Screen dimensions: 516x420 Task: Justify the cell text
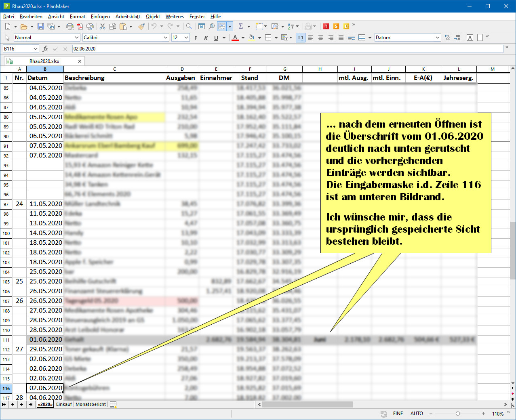[x=341, y=38]
